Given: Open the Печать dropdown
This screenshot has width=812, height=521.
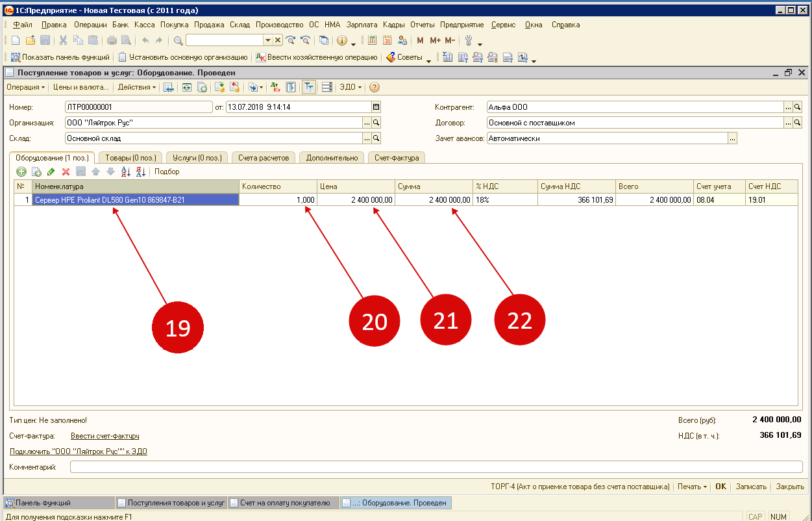Looking at the screenshot, I should [x=692, y=487].
